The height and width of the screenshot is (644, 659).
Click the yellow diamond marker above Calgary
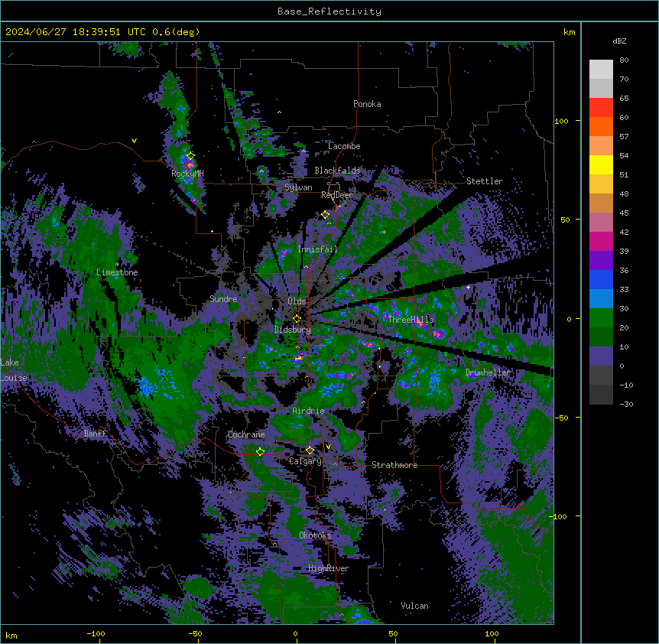coord(310,450)
